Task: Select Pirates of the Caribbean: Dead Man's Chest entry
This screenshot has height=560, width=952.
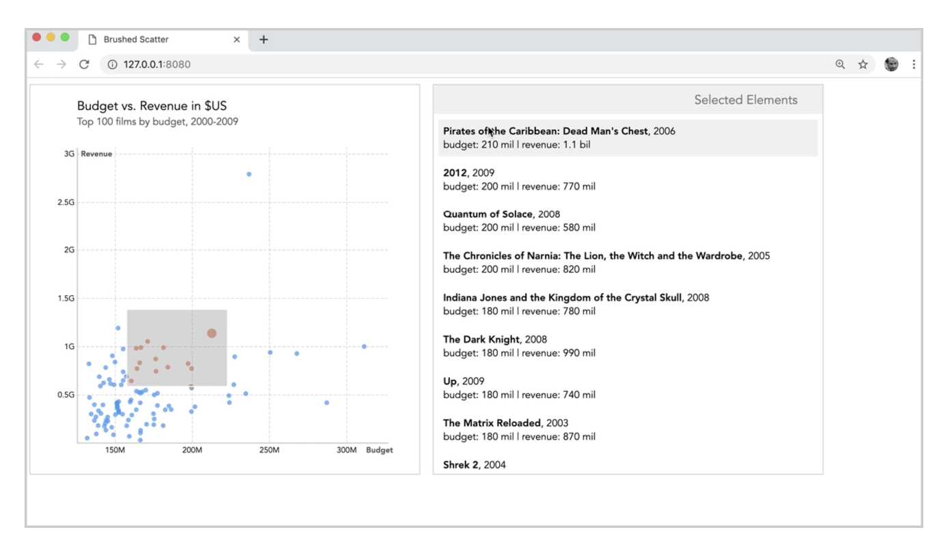Action: click(628, 138)
